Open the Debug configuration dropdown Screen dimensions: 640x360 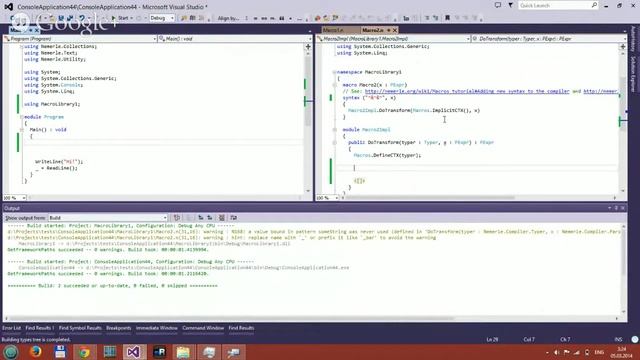(162, 18)
